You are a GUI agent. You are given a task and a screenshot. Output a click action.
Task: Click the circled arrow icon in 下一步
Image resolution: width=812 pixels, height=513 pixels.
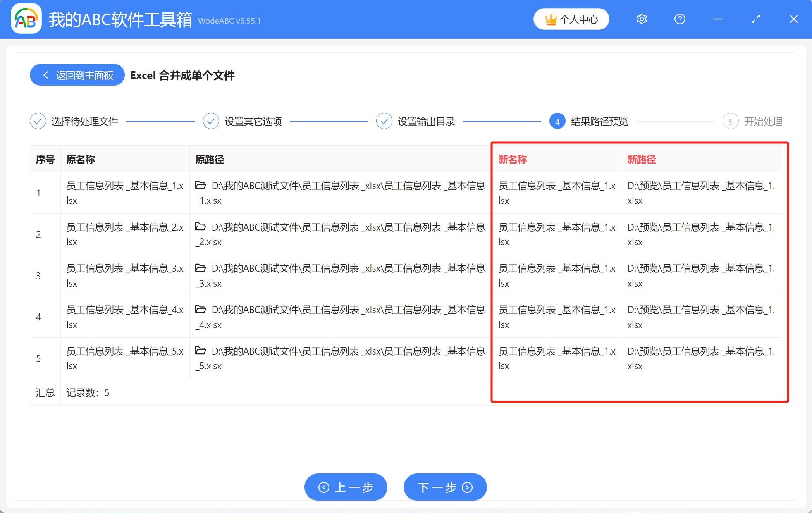pos(466,487)
